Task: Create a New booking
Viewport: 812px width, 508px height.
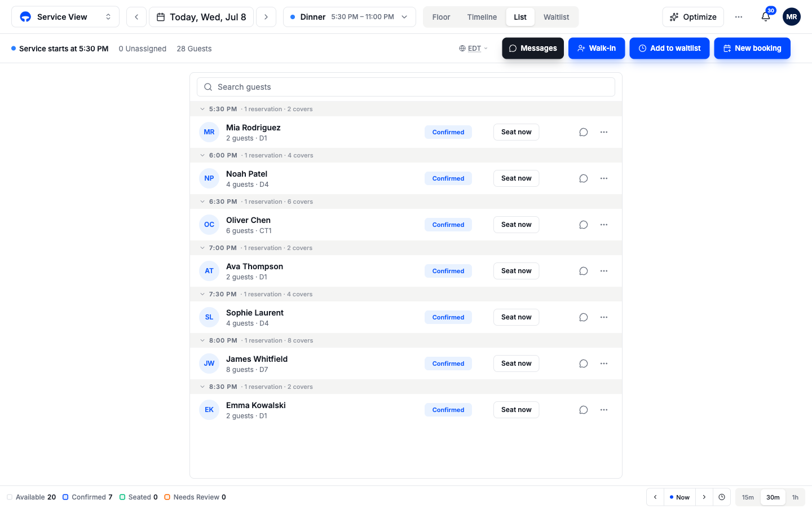Action: (x=752, y=49)
